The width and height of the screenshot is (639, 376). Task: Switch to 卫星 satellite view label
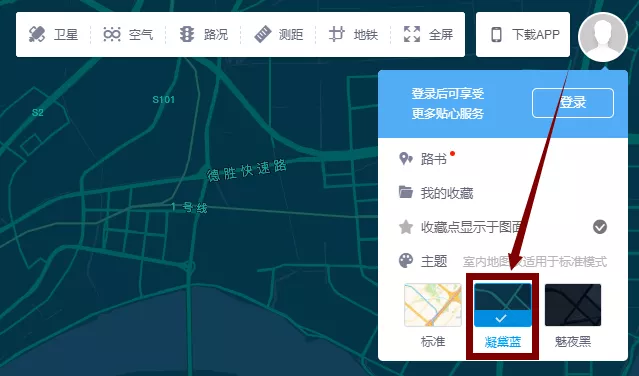pyautogui.click(x=66, y=35)
